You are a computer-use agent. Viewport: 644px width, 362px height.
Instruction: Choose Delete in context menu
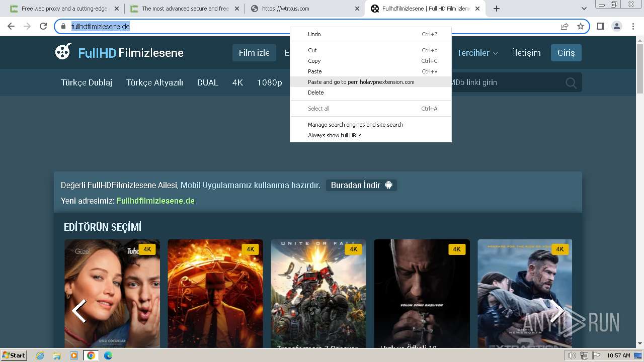371,93
